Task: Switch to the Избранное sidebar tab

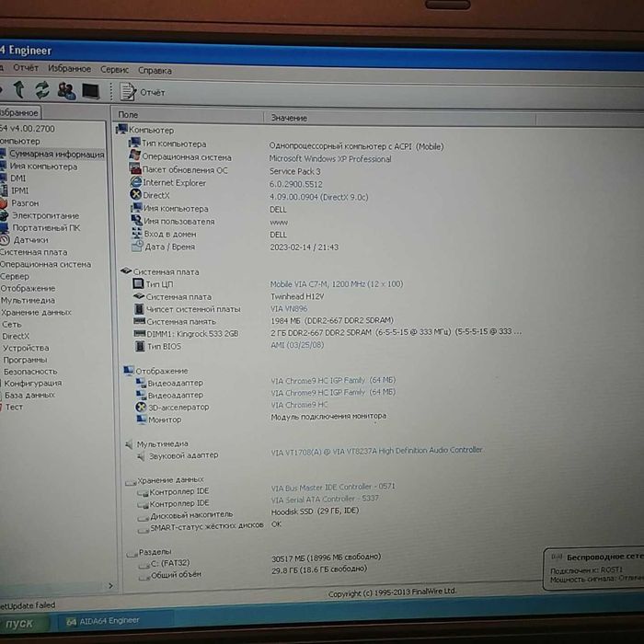Action: [x=19, y=112]
